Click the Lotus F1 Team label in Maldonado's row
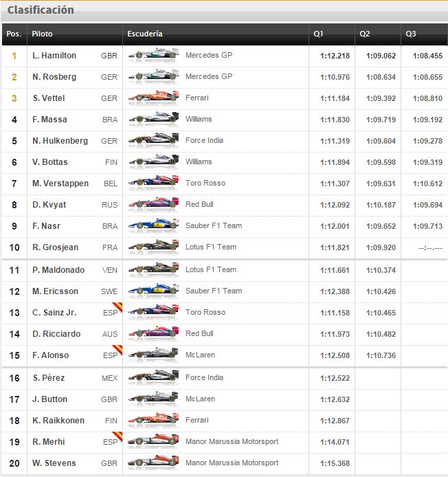Viewport: 448px width, 477px height. point(211,270)
